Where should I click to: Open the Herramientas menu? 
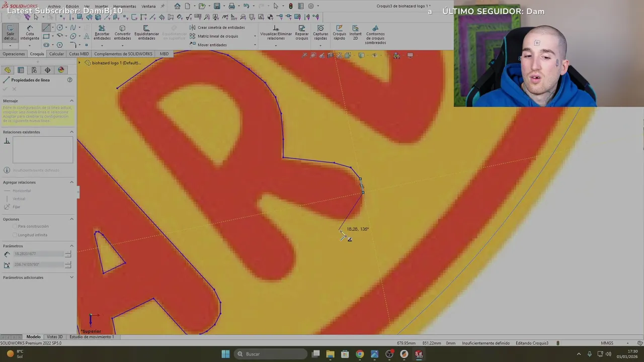point(125,7)
